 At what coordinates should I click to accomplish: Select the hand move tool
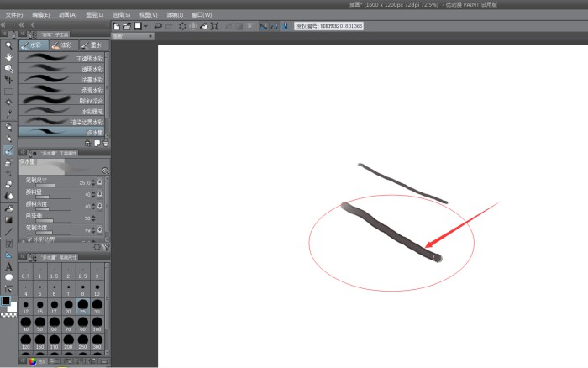pyautogui.click(x=8, y=57)
